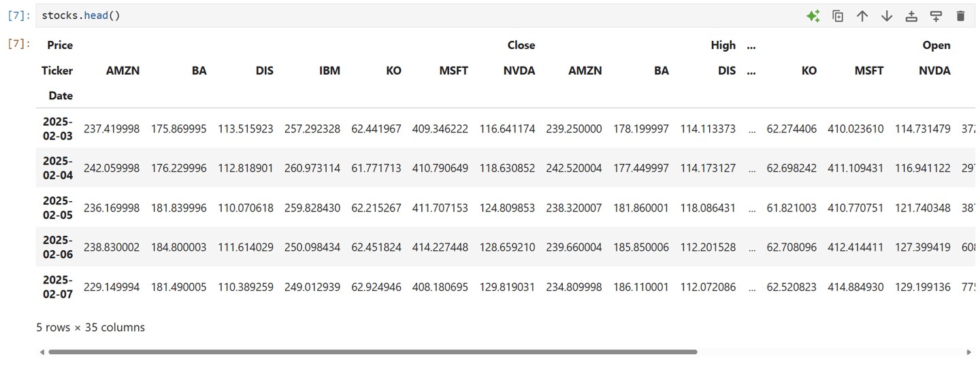The width and height of the screenshot is (980, 365).
Task: Click cell value 114.731479
Action: [x=923, y=128]
